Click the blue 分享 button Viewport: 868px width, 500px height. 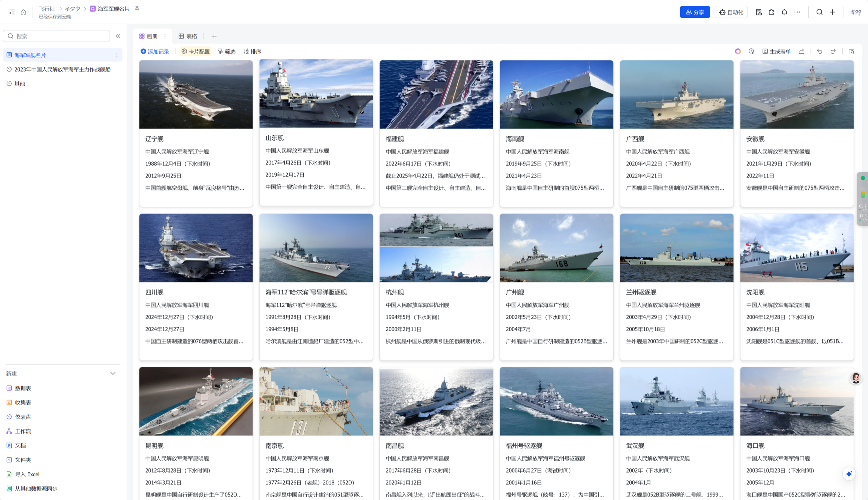point(694,12)
